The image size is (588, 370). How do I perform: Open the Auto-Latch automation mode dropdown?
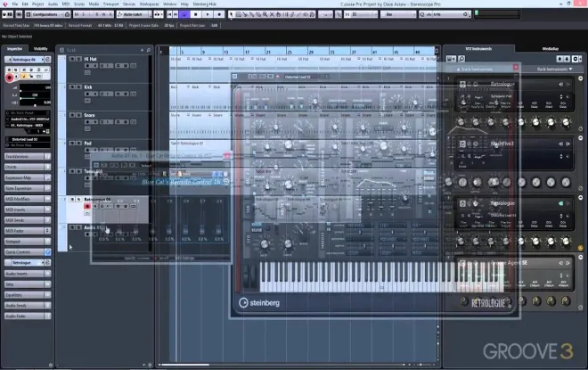[134, 14]
